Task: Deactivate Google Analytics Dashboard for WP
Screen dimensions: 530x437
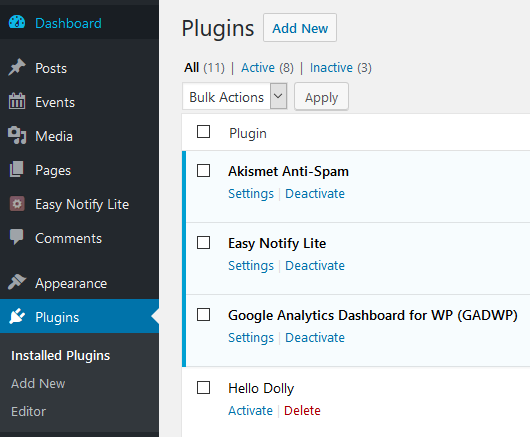Action: pos(315,338)
